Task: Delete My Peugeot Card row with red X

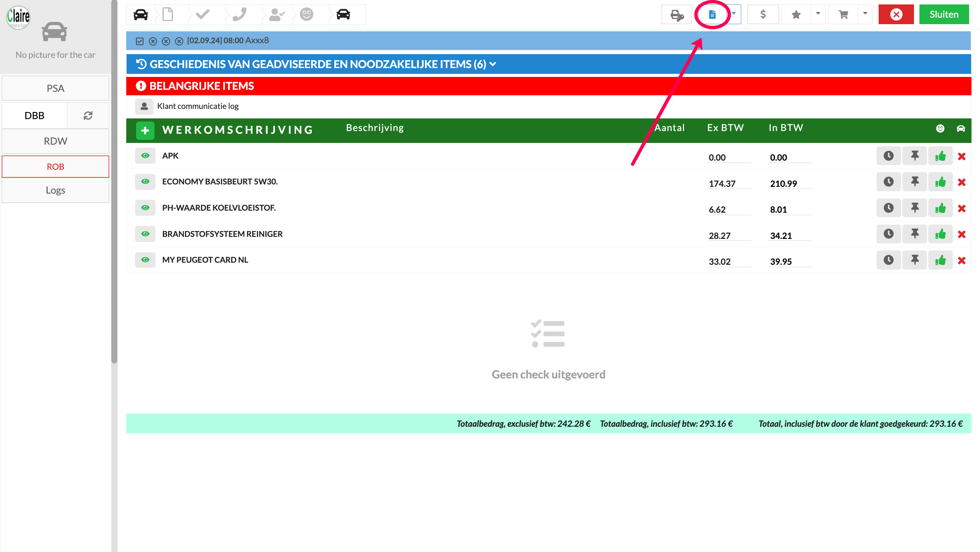Action: [961, 261]
